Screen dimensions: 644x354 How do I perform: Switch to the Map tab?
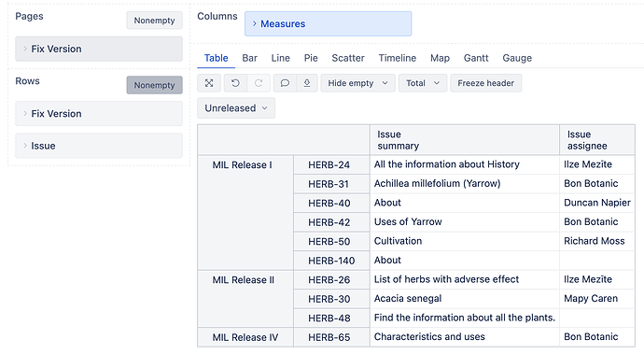(440, 58)
